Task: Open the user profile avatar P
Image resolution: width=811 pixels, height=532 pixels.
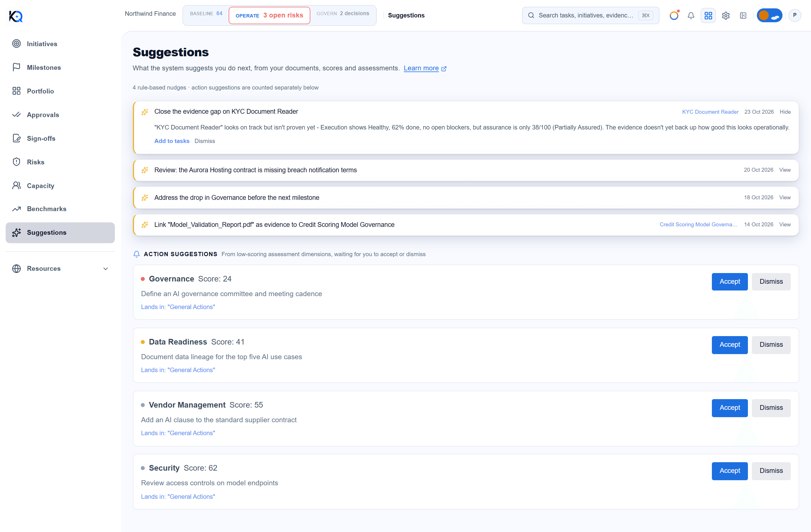Action: pyautogui.click(x=795, y=15)
